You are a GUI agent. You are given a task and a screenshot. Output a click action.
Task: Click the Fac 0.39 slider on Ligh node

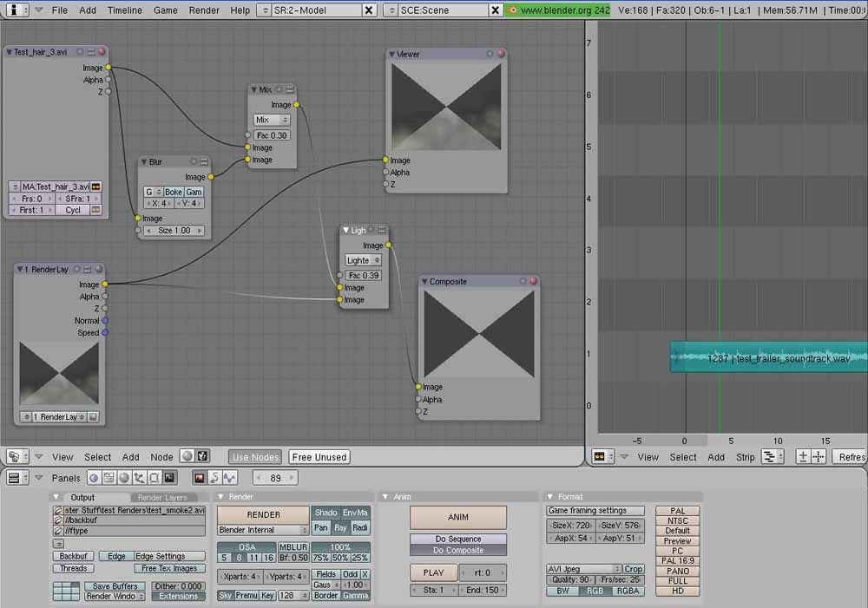(x=364, y=275)
